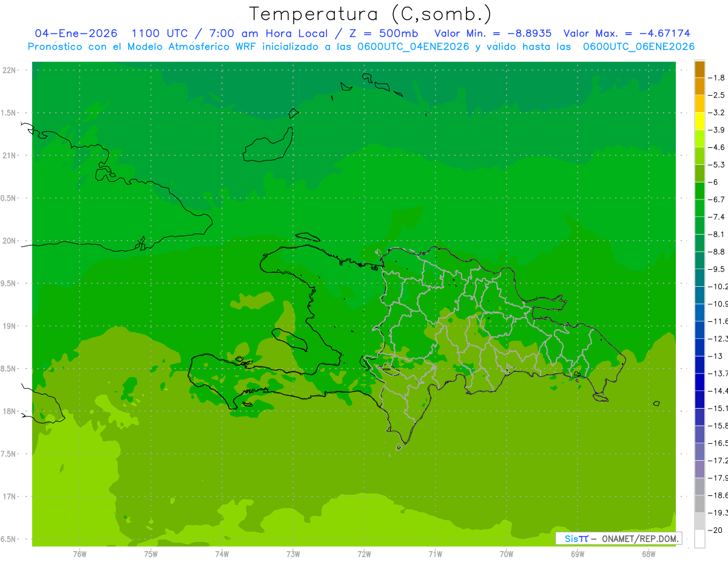Image resolution: width=728 pixels, height=562 pixels.
Task: Click the 'Valor Max. = -4.67174' value
Action: point(627,33)
